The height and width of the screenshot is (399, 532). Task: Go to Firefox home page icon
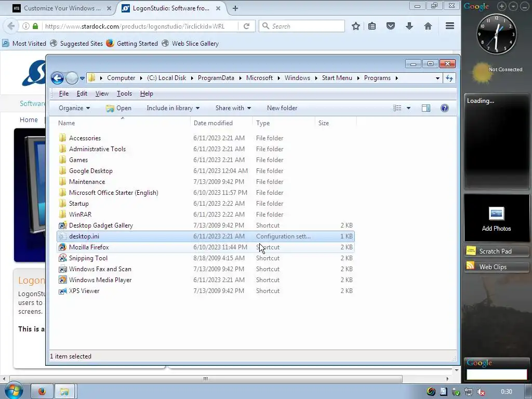[428, 26]
